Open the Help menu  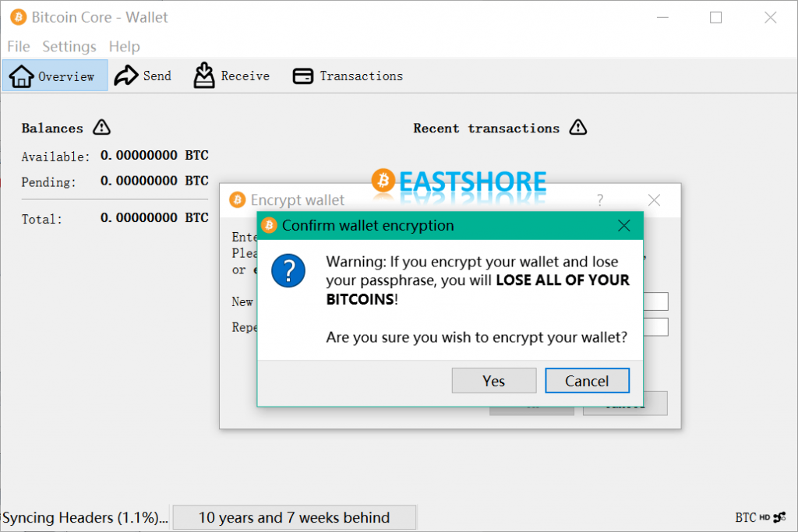coord(124,47)
